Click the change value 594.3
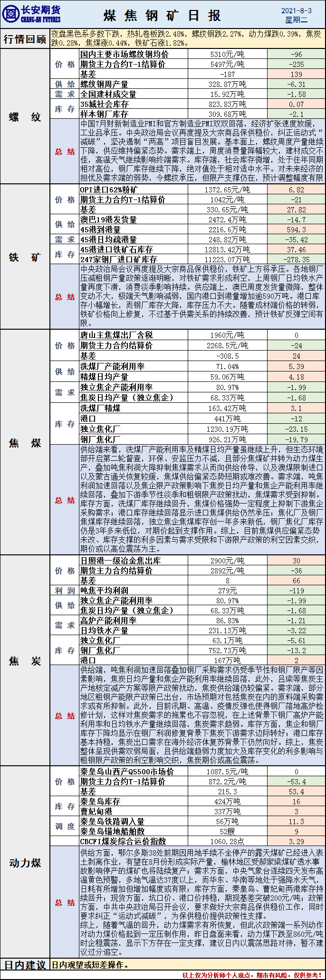 pyautogui.click(x=296, y=229)
